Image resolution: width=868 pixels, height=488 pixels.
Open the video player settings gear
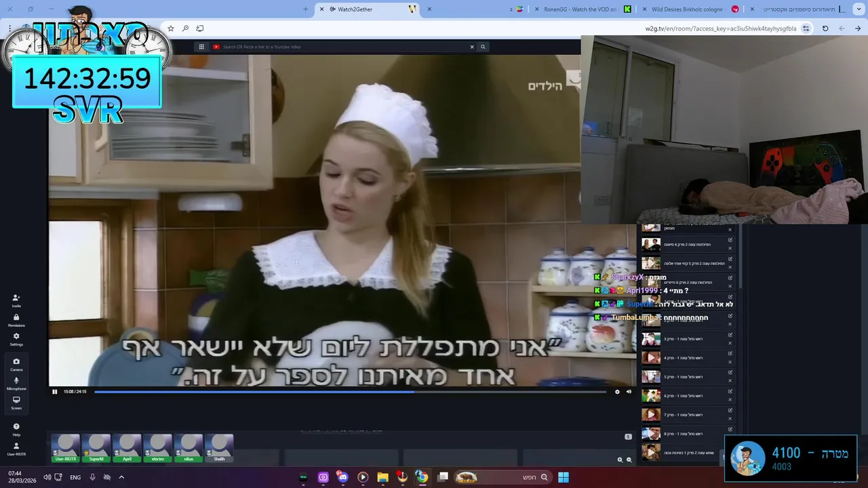(x=617, y=391)
